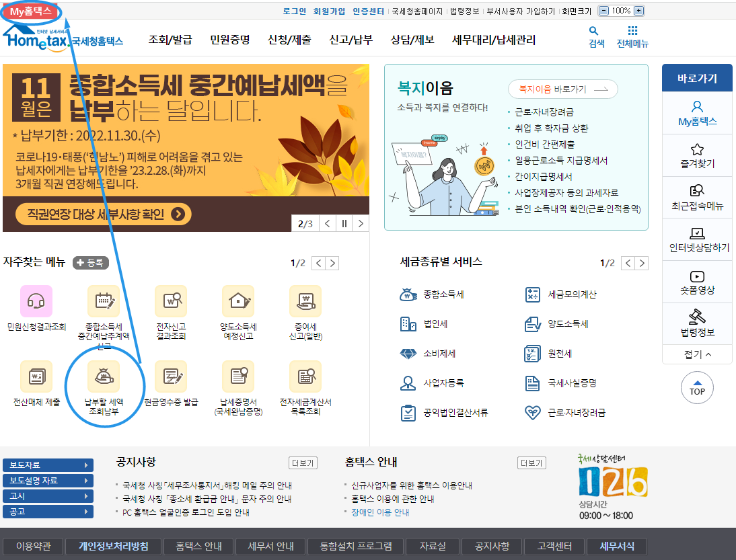Pause the banner slideshow
736x560 pixels.
point(344,224)
